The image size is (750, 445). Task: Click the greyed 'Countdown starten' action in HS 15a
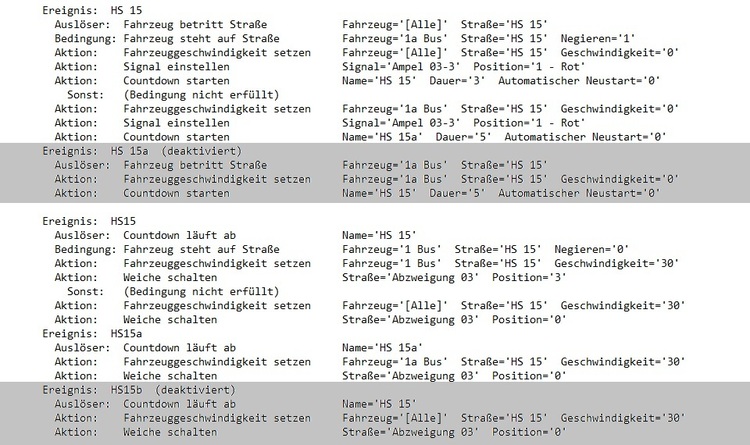tap(357, 193)
